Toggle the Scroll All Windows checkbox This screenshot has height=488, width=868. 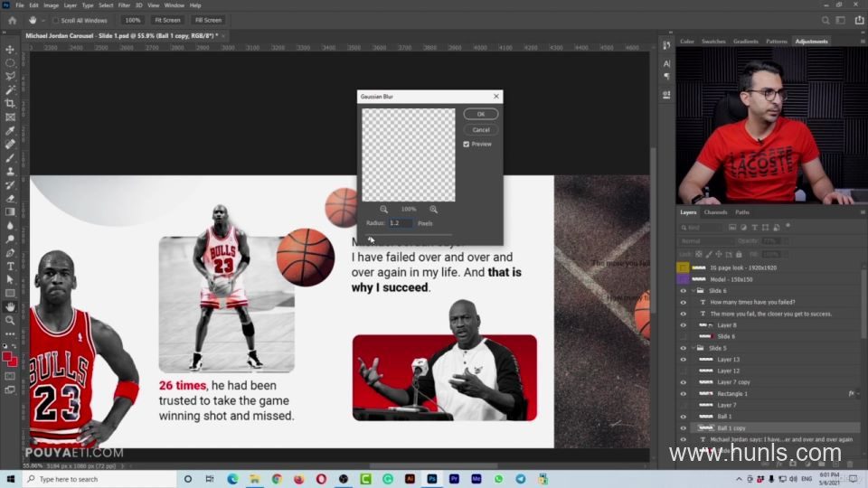pos(55,21)
